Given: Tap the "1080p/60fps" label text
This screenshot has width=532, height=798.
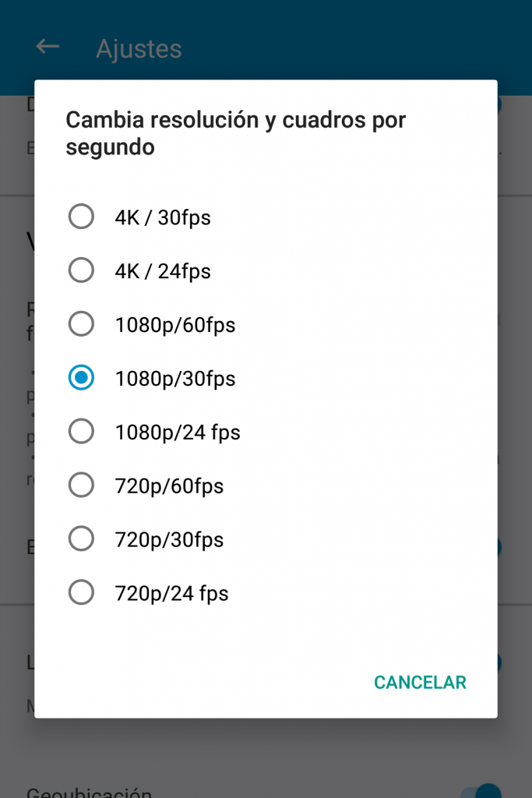Looking at the screenshot, I should 175,325.
